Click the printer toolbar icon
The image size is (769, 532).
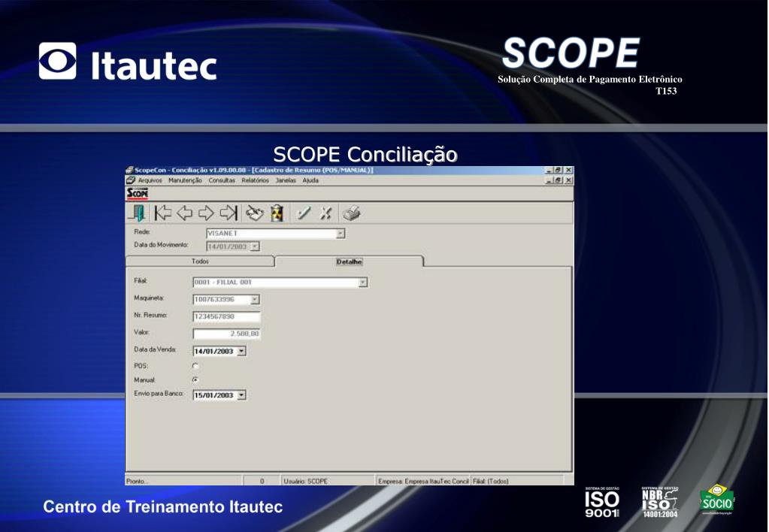click(x=352, y=213)
